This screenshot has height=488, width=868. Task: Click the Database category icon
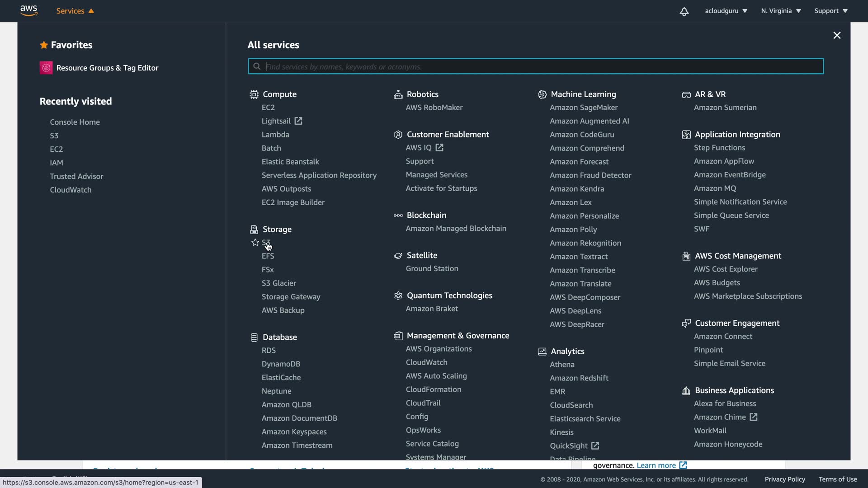(x=254, y=338)
